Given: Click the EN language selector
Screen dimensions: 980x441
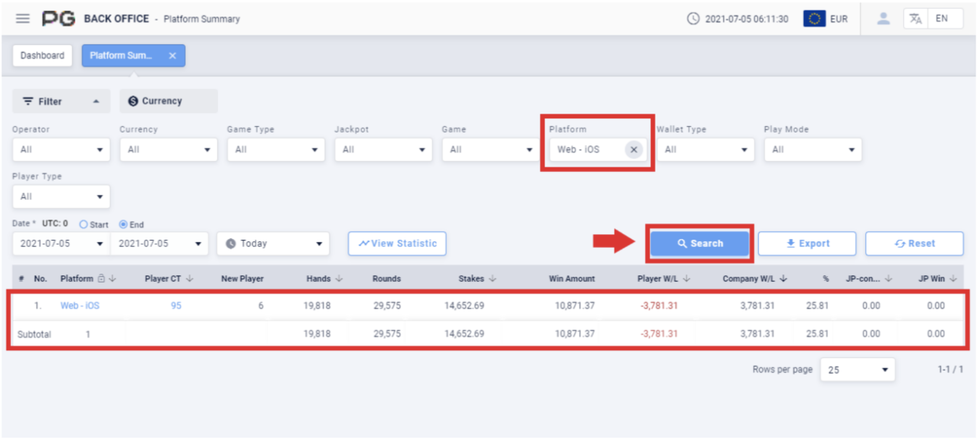Looking at the screenshot, I should 942,18.
